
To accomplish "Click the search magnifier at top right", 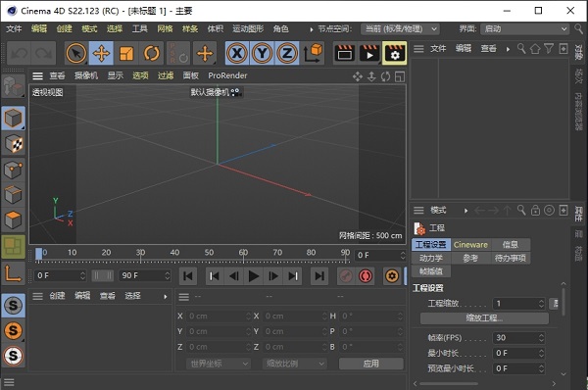I will tap(578, 28).
